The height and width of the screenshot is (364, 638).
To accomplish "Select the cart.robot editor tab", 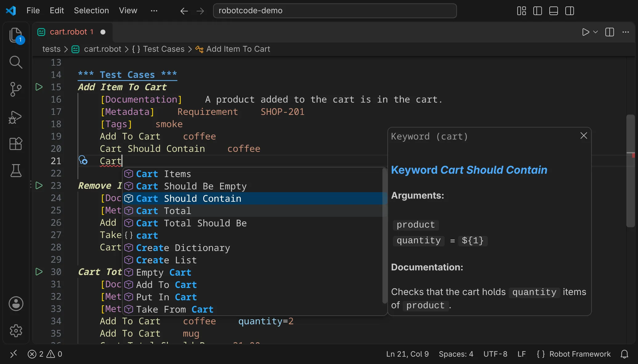I will click(x=73, y=32).
